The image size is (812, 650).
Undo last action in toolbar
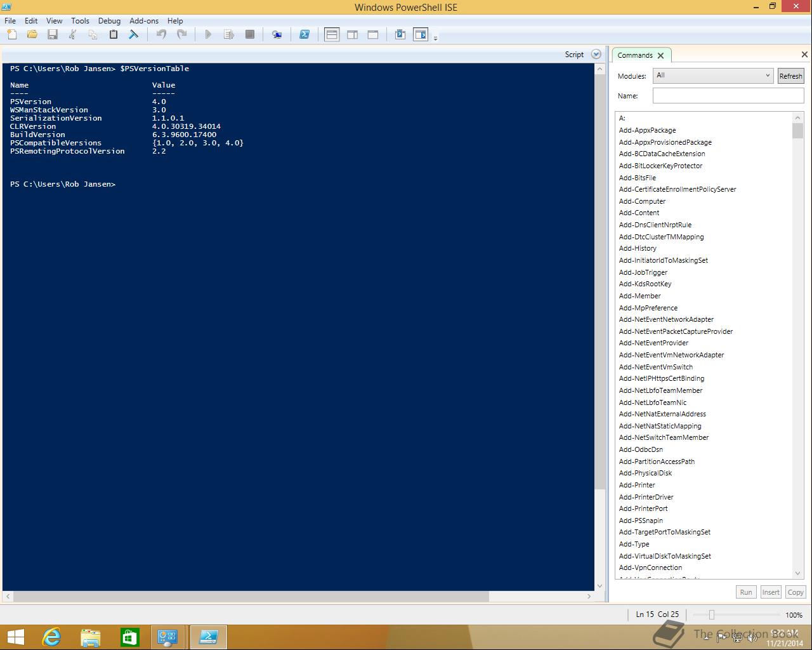click(x=161, y=35)
